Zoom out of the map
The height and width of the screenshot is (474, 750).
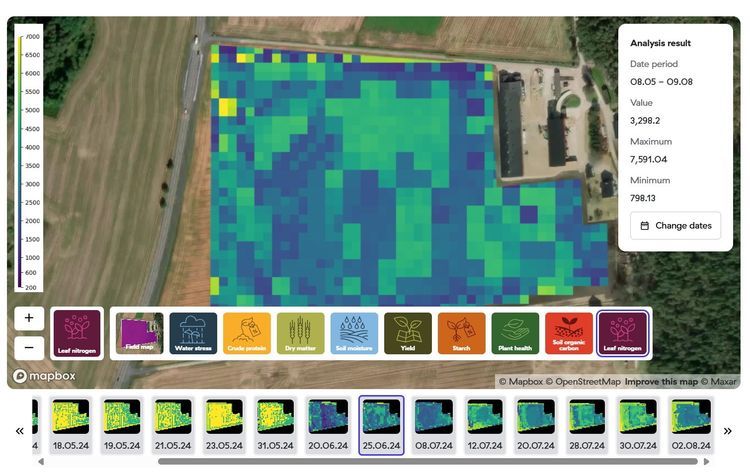pos(29,347)
